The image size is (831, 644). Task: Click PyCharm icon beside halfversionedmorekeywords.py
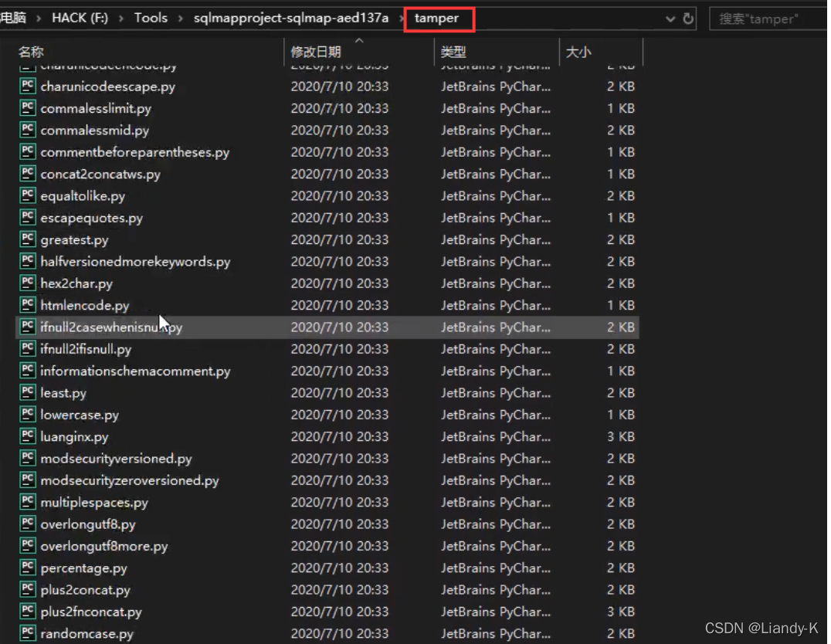[x=27, y=261]
